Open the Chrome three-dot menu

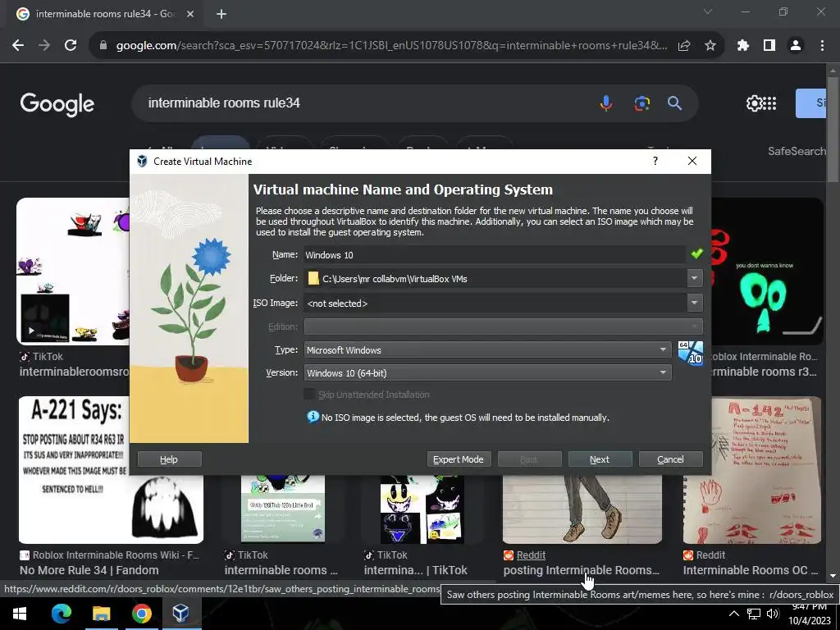tap(822, 46)
